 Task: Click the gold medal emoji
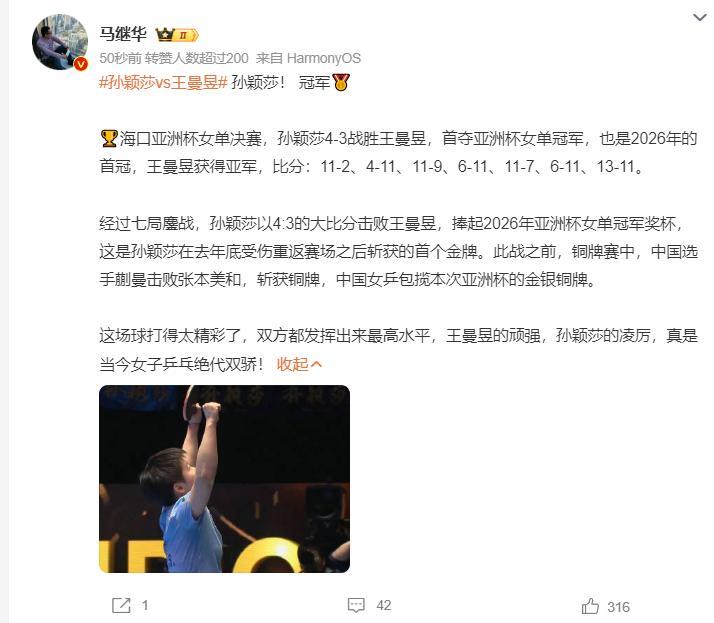point(341,82)
